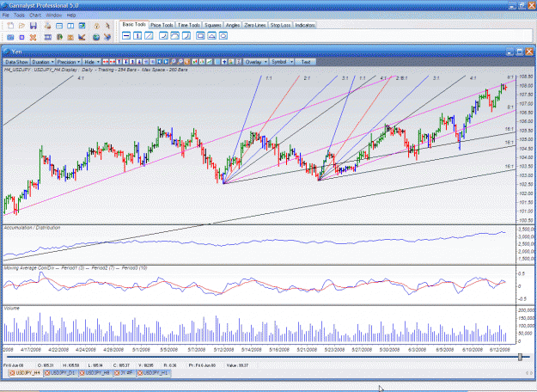Switch to the JY #F chart tab
The image size is (537, 392).
pos(124,373)
